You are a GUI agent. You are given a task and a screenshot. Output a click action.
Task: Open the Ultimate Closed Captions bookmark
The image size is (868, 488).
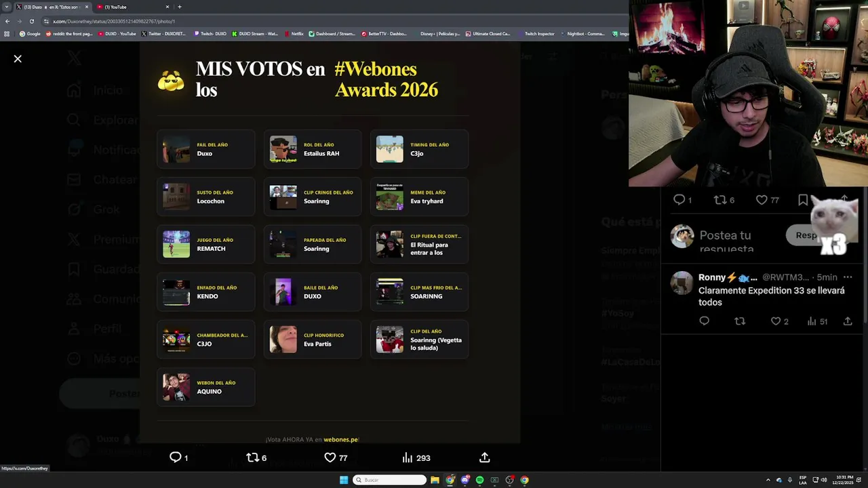tap(488, 33)
